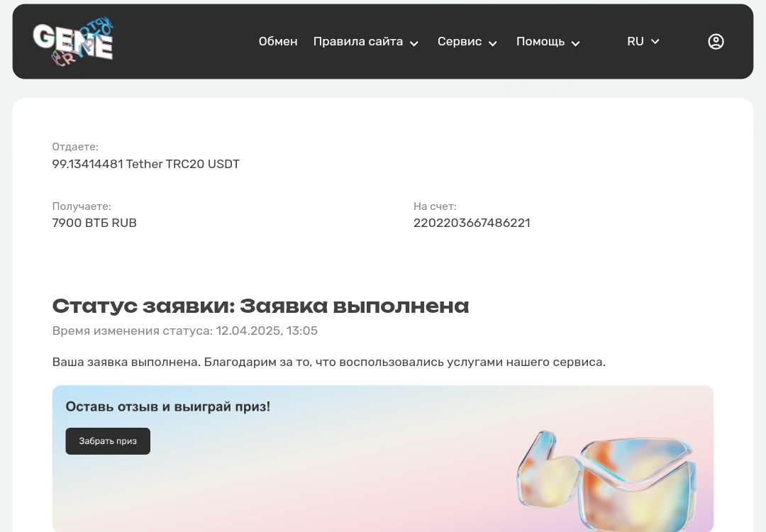This screenshot has height=532, width=766.
Task: Click the Gene Crypto logo
Action: [73, 42]
